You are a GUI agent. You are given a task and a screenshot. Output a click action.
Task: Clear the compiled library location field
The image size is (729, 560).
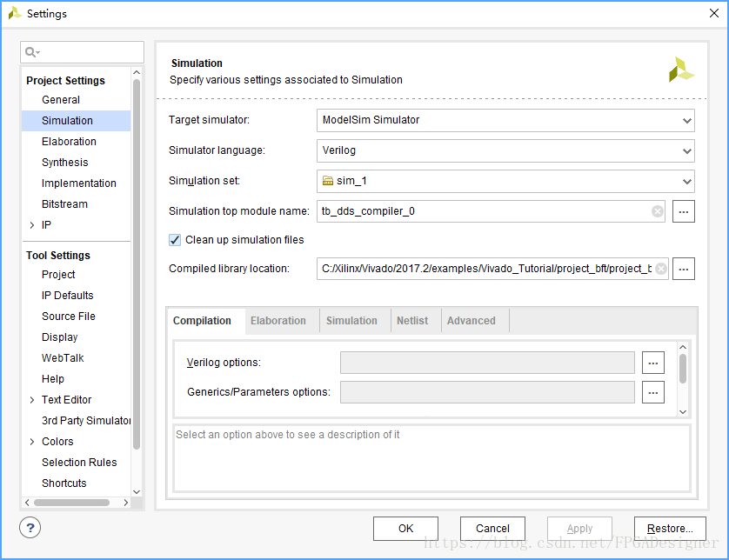[x=661, y=269]
